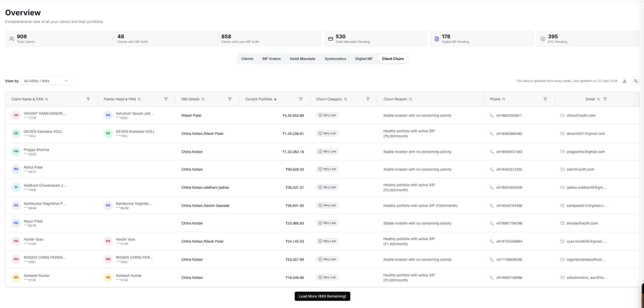
Task: Click client name DEVEN Kamlakar KOLI
Action: [x=43, y=132]
